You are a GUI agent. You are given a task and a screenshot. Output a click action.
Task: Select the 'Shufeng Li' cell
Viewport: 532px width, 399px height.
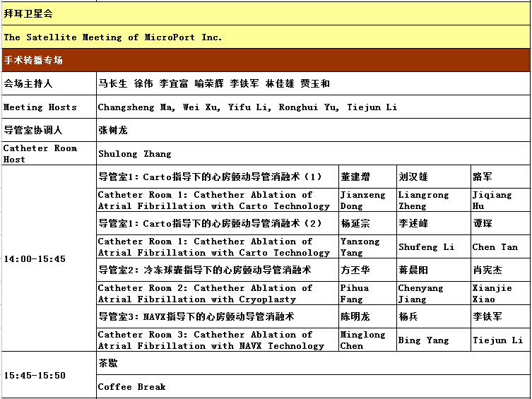pyautogui.click(x=434, y=246)
